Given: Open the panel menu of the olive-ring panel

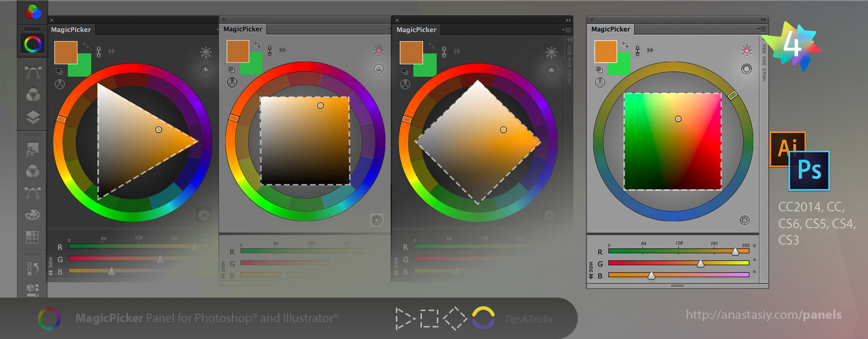Looking at the screenshot, I should 761,29.
